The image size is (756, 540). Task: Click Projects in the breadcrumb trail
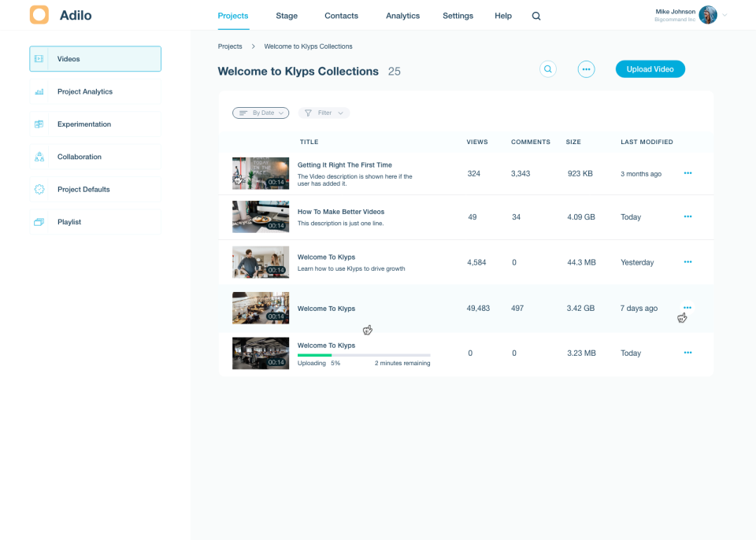click(230, 46)
